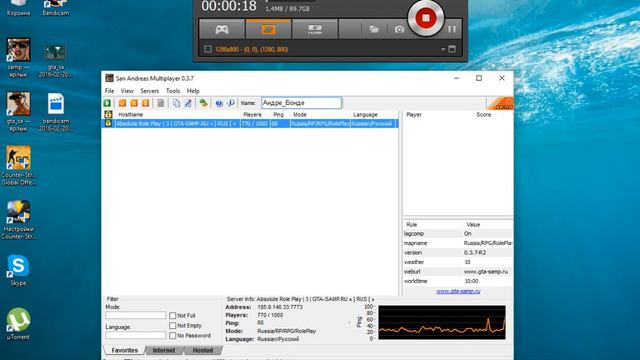Open the Servers menu

(x=149, y=91)
